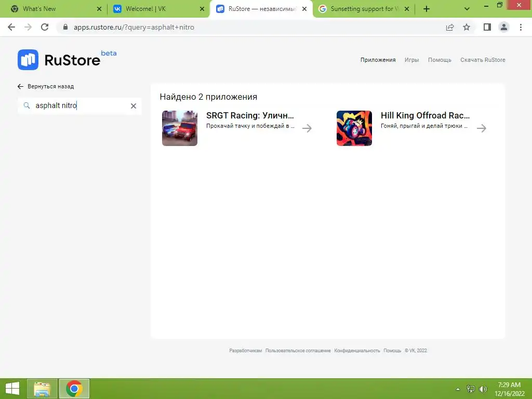Open Hill King Offroad Racing thumbnail
Screen dimensions: 532x399
[354, 128]
